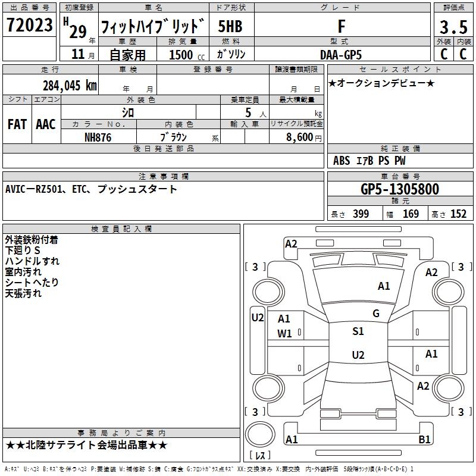Click the 検査員記入欄 header
Image resolution: width=476 pixels, height=476 pixels.
pyautogui.click(x=121, y=229)
